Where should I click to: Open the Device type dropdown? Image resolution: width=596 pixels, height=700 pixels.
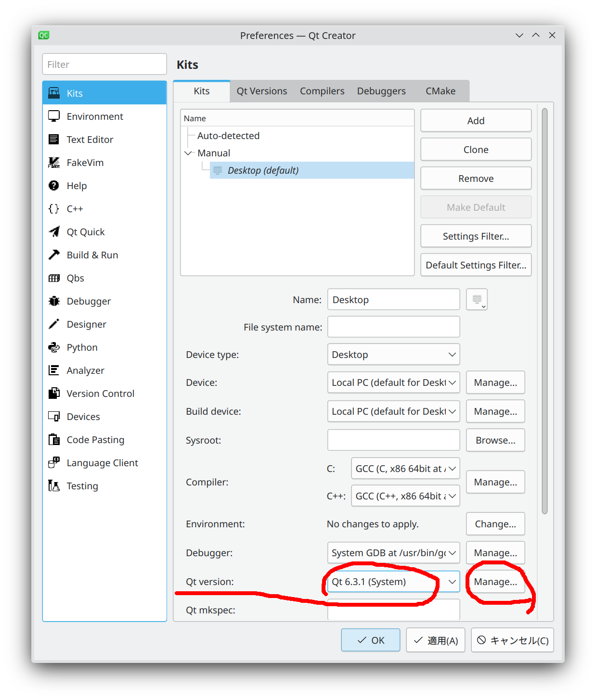[394, 355]
